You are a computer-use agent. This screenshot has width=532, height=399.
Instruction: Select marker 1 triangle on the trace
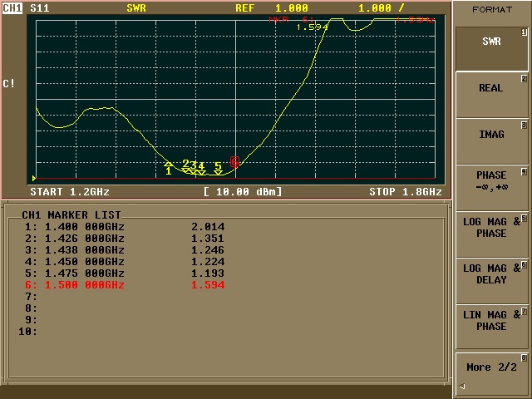coord(168,165)
